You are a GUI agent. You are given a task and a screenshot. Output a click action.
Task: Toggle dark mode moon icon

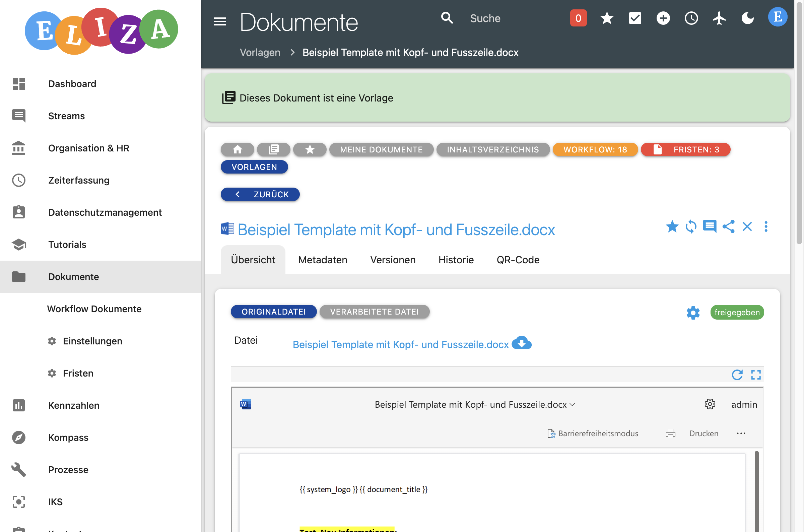747,18
